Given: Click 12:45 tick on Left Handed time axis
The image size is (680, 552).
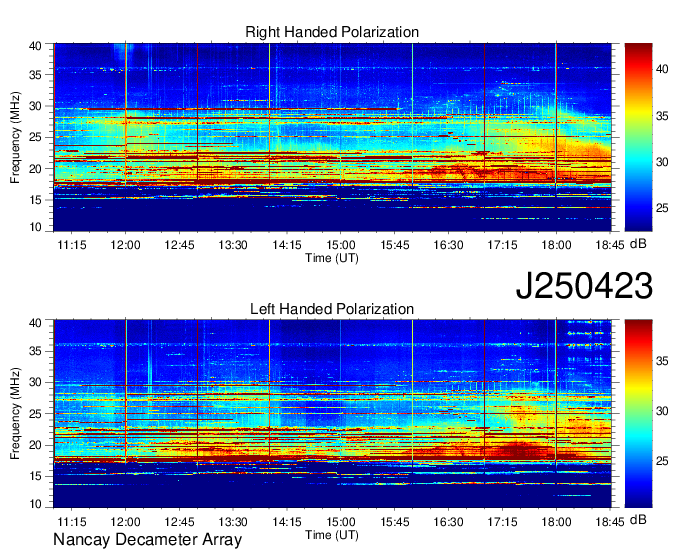Looking at the screenshot, I should pos(179,522).
